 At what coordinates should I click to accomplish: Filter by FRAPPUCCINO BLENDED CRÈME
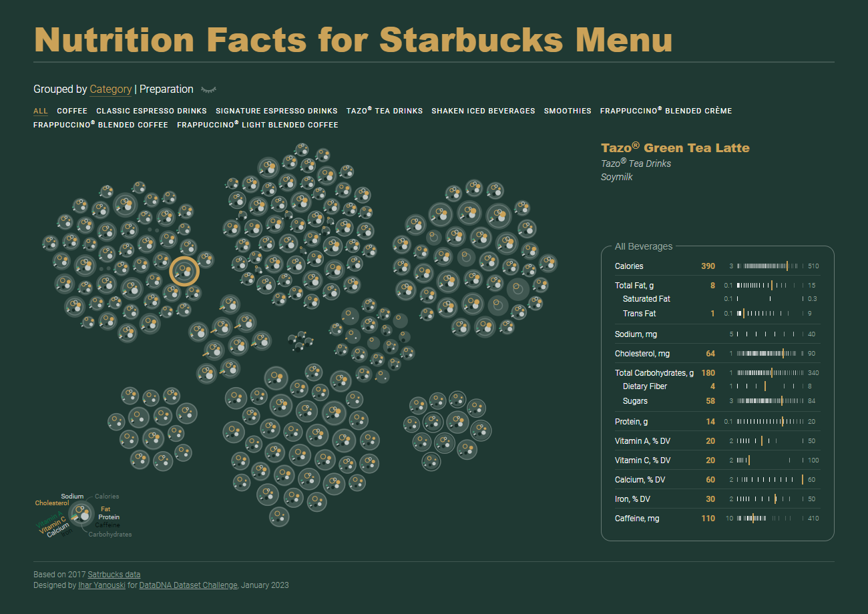(666, 111)
